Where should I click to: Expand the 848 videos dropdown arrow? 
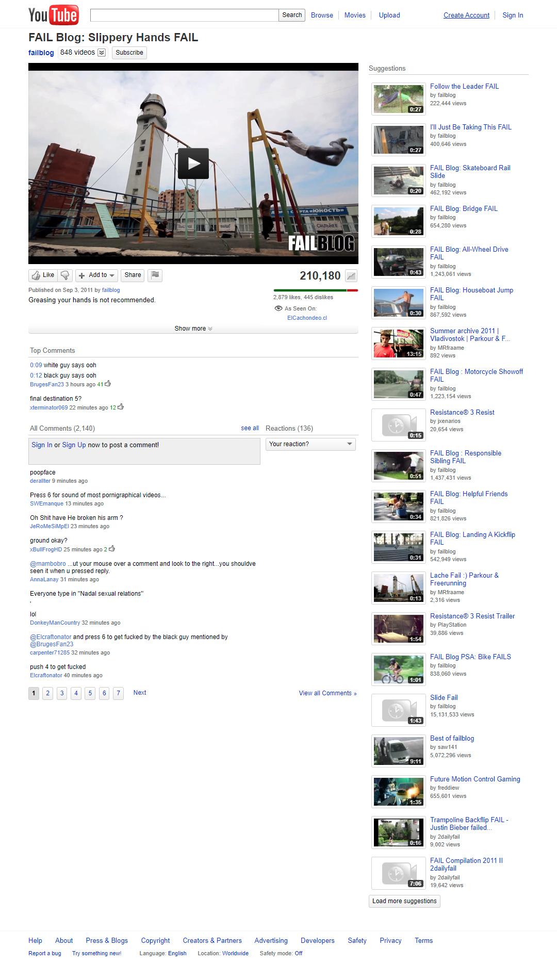(x=102, y=53)
